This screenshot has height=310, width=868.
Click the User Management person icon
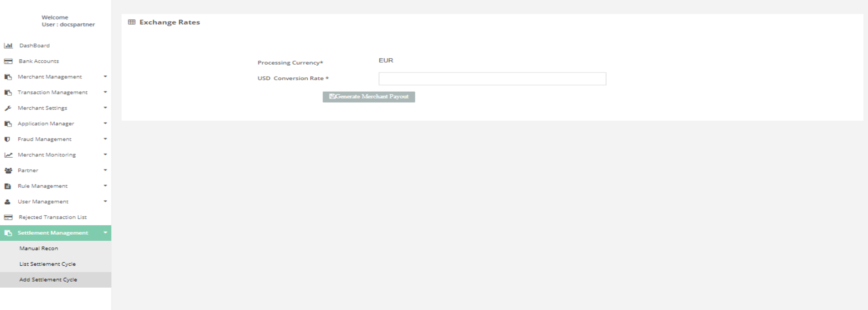7,202
